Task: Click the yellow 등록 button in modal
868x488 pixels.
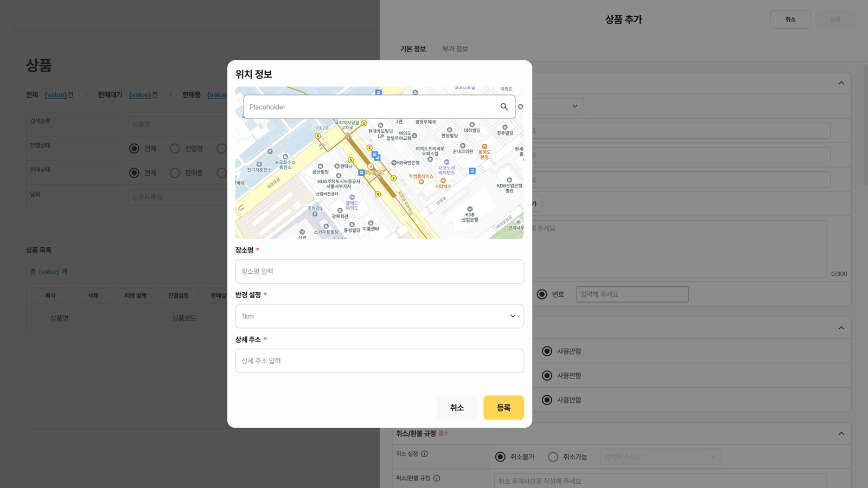Action: click(503, 408)
